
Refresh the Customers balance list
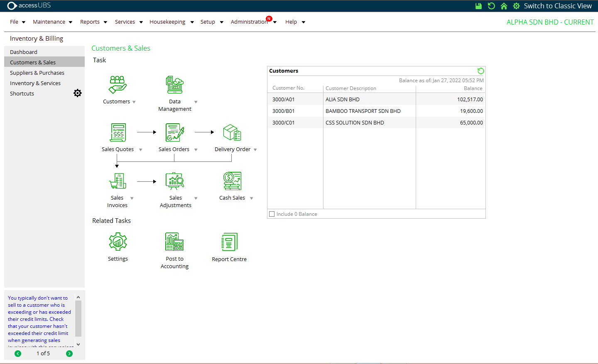click(x=480, y=71)
